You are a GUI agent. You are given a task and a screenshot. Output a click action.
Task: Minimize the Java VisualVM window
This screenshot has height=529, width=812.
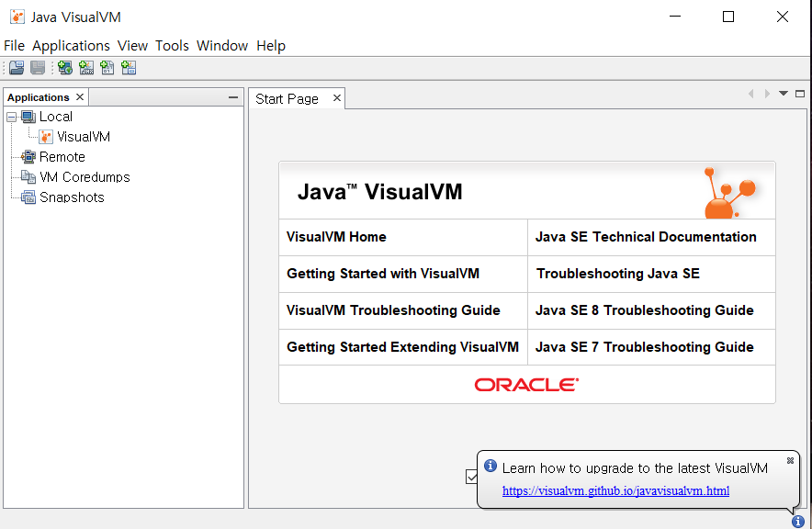[x=675, y=17]
